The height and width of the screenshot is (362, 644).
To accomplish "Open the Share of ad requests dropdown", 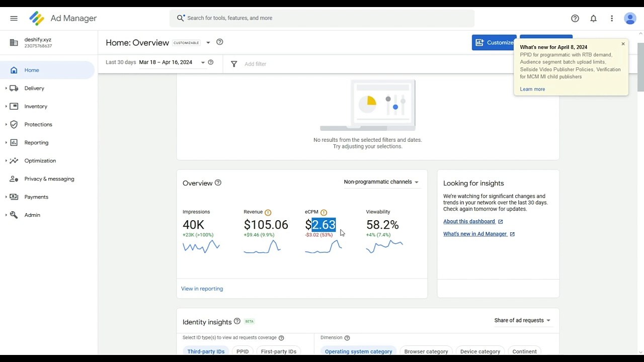I will pos(522,320).
